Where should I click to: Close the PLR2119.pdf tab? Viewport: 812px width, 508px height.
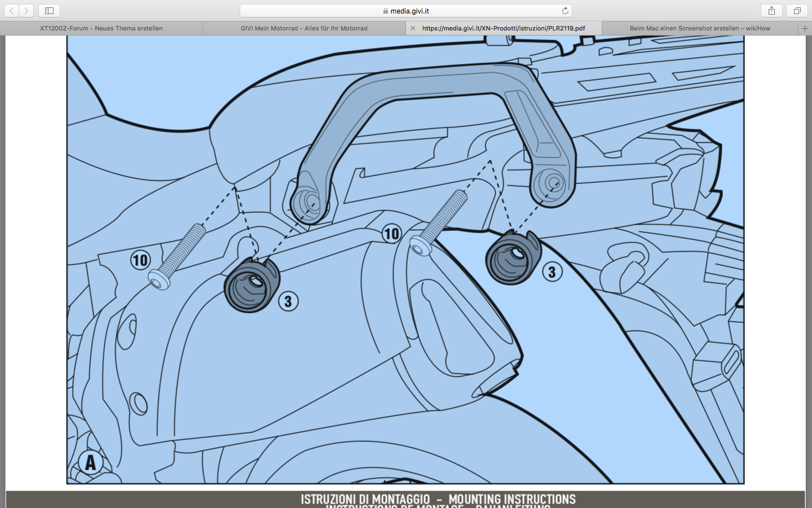(413, 28)
